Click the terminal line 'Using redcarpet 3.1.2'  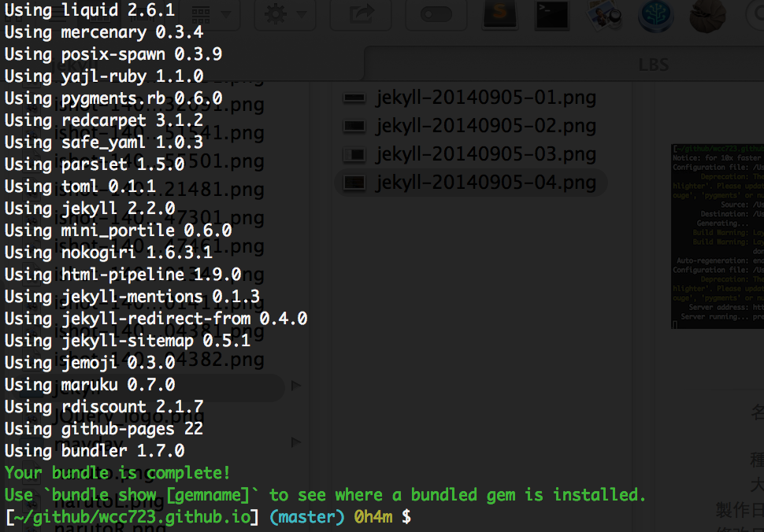pos(104,120)
